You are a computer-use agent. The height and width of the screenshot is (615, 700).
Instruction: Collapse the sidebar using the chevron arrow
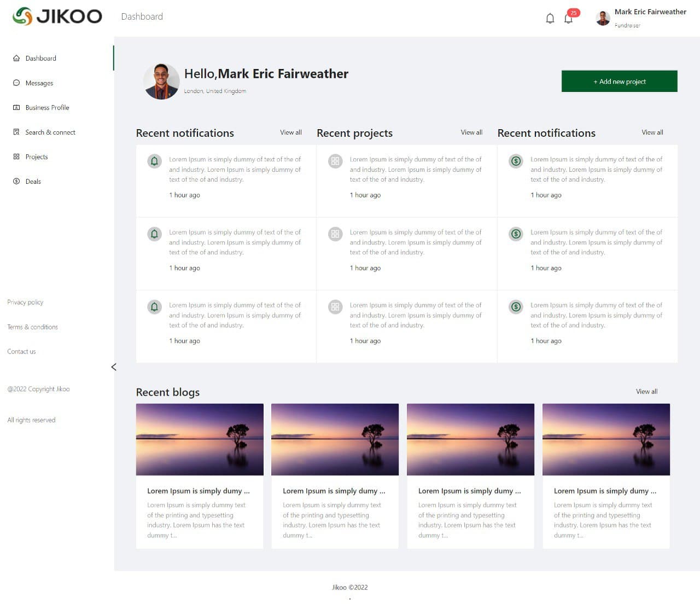point(114,367)
